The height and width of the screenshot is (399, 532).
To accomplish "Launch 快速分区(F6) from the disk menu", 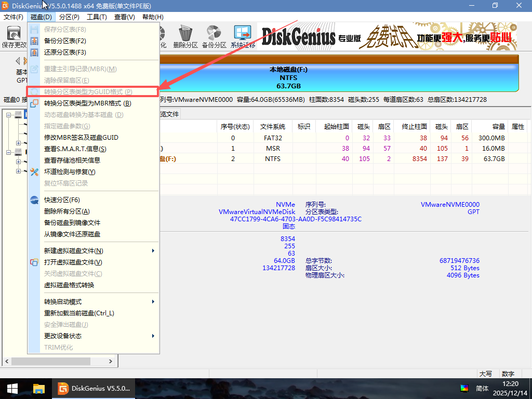I will tap(62, 200).
